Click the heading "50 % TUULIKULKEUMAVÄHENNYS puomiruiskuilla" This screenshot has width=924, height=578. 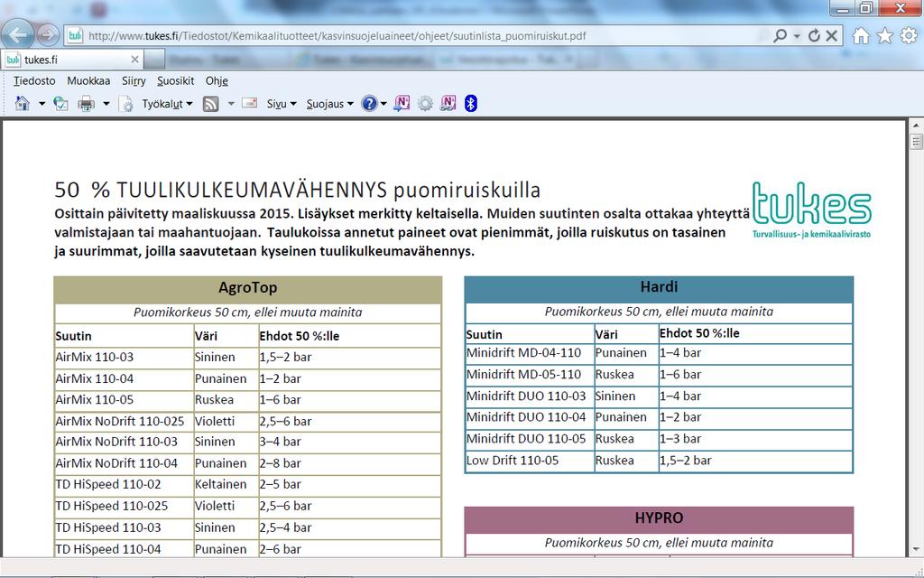298,191
